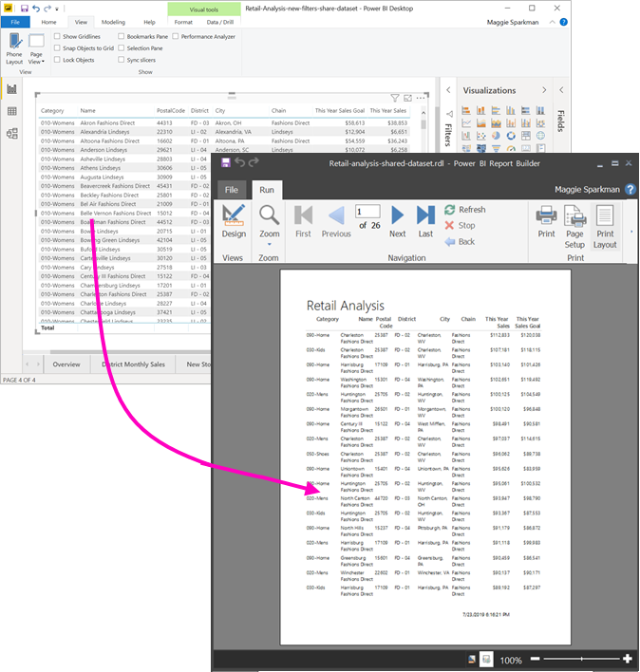Click Focus mode icon on table visual
The height and width of the screenshot is (672, 640).
407,98
